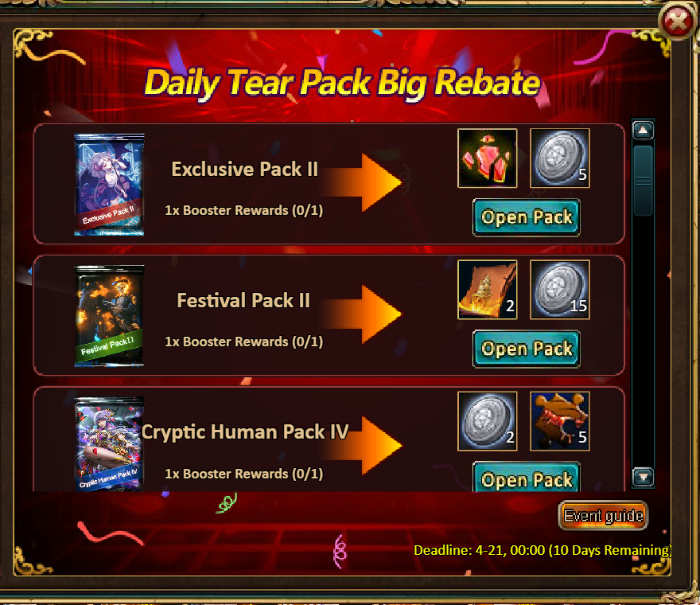Open the Cryptic Human Pack IV booster

[x=527, y=477]
